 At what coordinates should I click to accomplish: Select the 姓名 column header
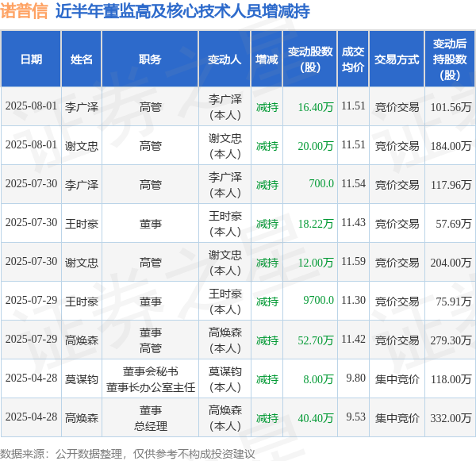click(82, 60)
